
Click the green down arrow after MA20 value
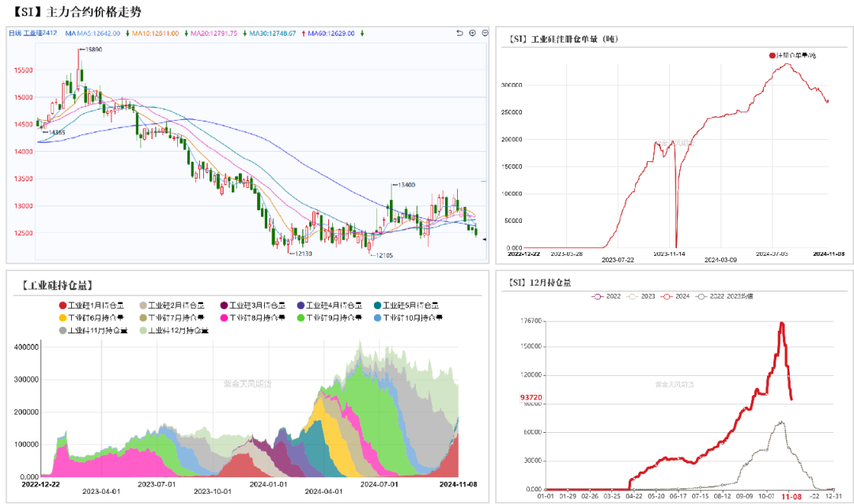tap(244, 33)
